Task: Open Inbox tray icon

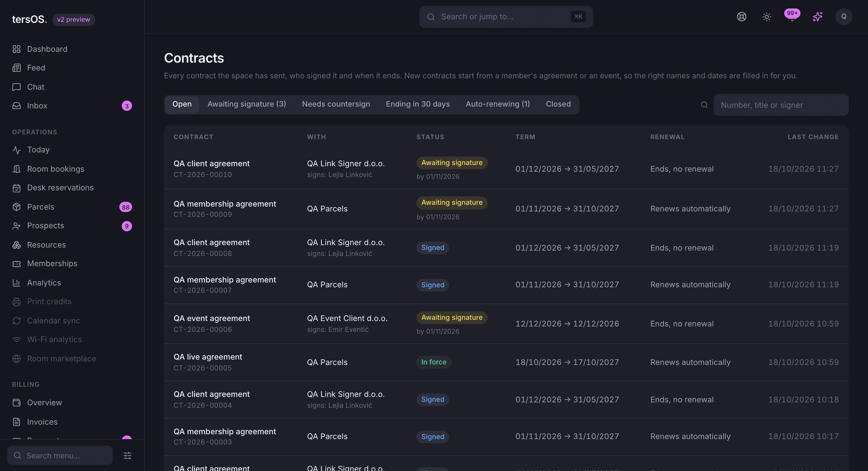Action: coord(17,106)
